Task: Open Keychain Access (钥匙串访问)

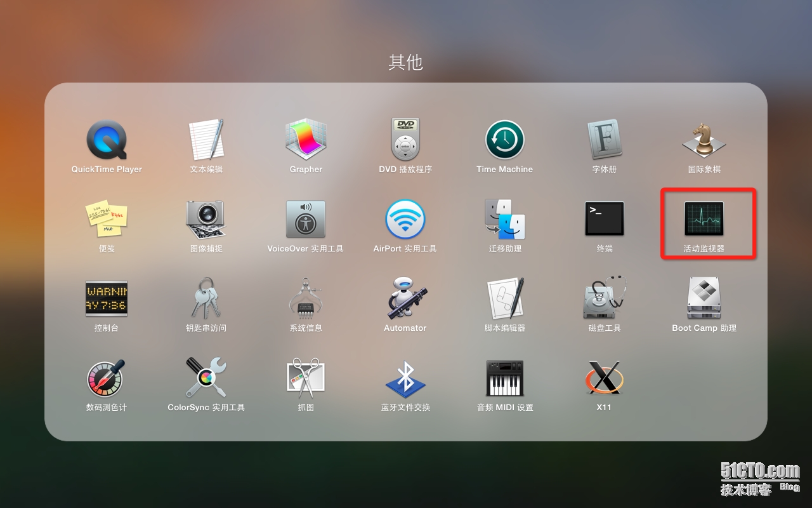Action: 206,298
